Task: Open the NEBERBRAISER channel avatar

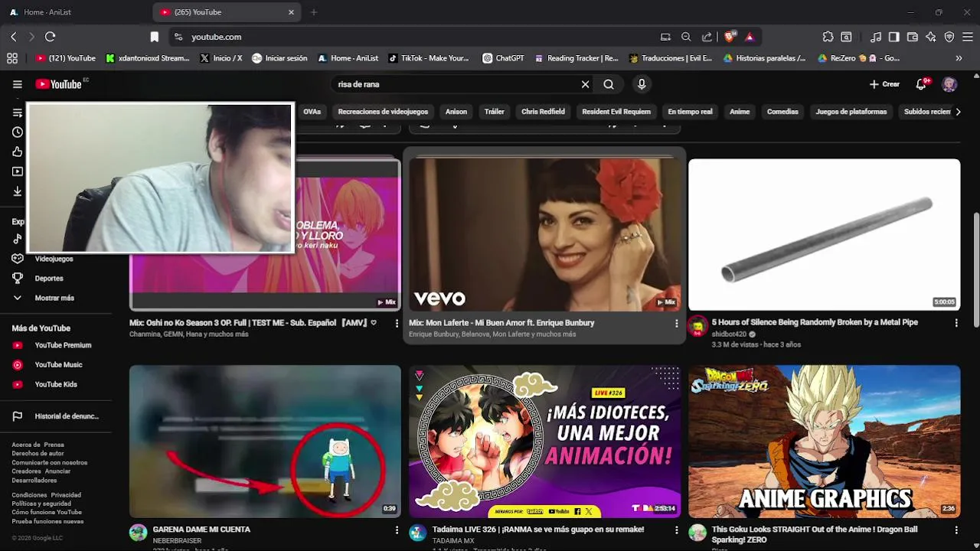Action: tap(138, 533)
